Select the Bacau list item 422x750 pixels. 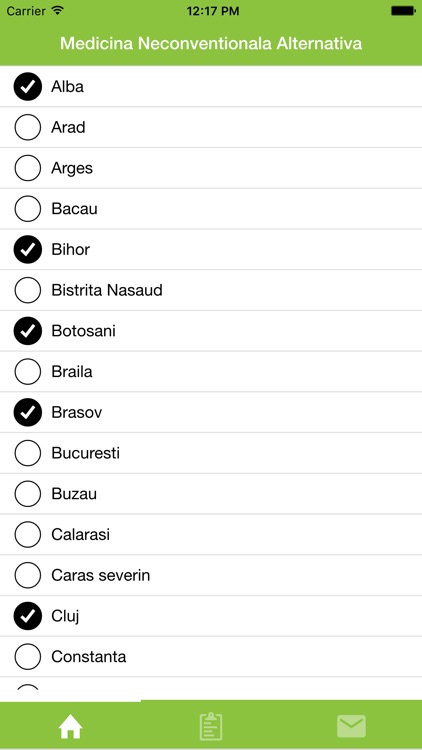[211, 209]
